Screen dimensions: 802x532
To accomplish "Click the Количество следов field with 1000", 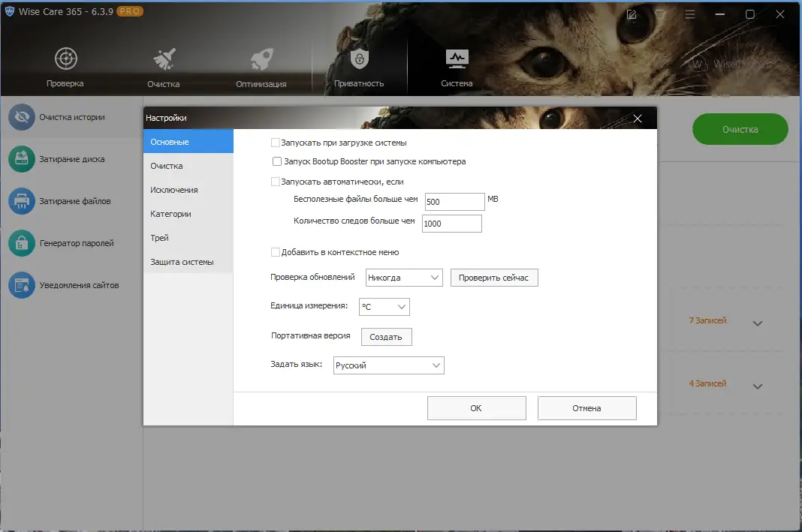I will pyautogui.click(x=451, y=224).
